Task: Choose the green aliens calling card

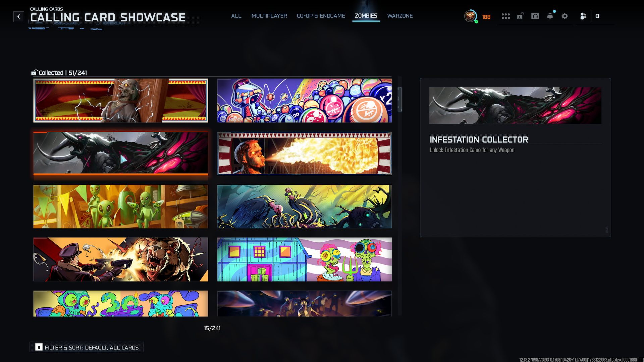Action: [x=121, y=206]
